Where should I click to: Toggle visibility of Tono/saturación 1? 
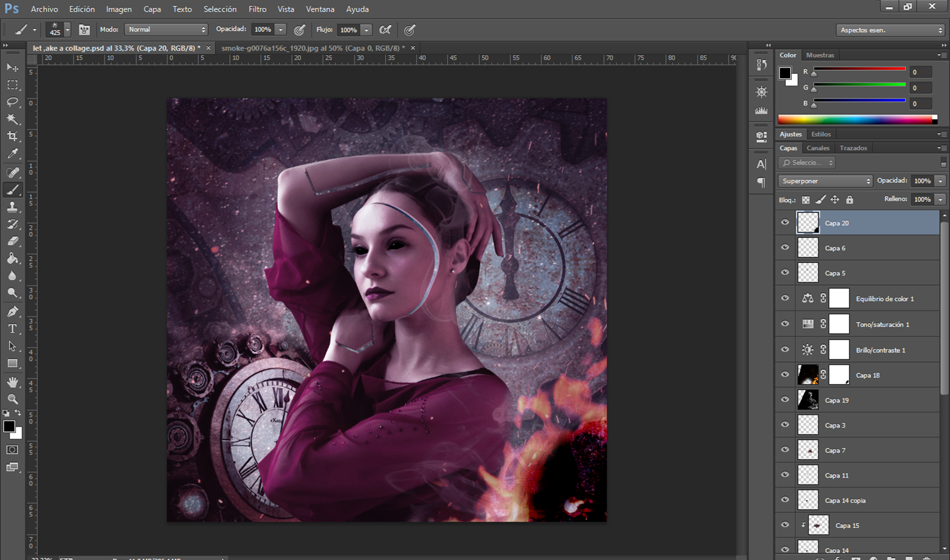[785, 324]
